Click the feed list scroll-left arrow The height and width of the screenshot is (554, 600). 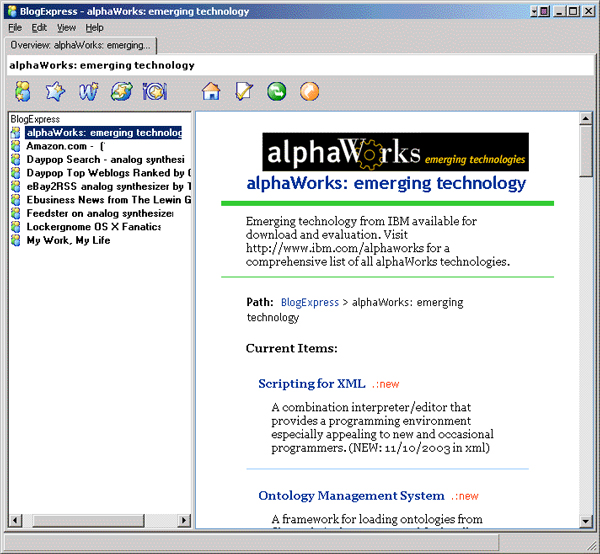15,520
